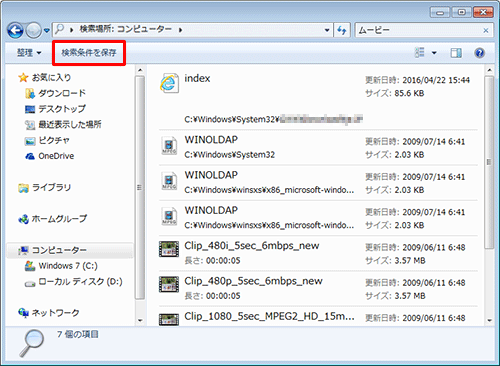
Task: Select Clip_480p_5sec_6mbps_new video
Action: click(x=318, y=288)
